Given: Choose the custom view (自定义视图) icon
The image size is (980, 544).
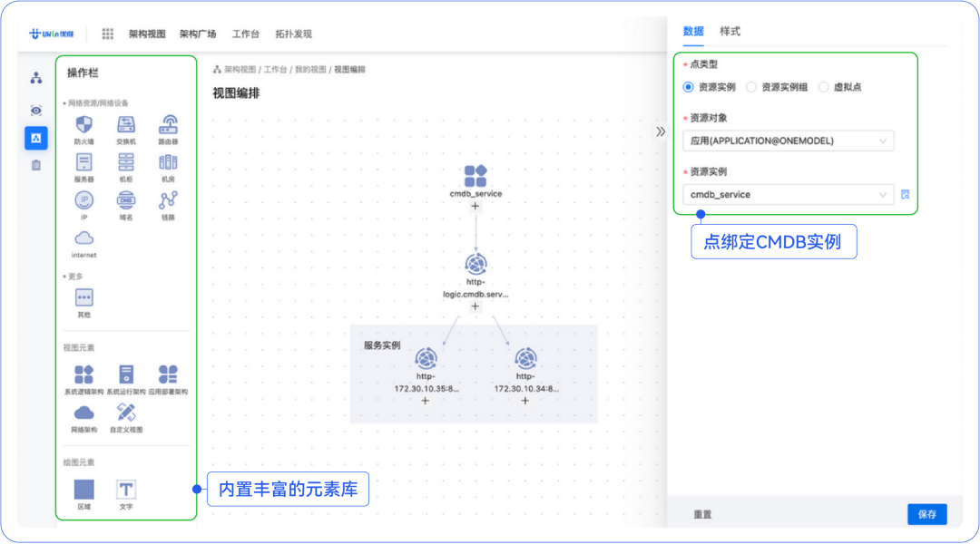Looking at the screenshot, I should point(125,413).
